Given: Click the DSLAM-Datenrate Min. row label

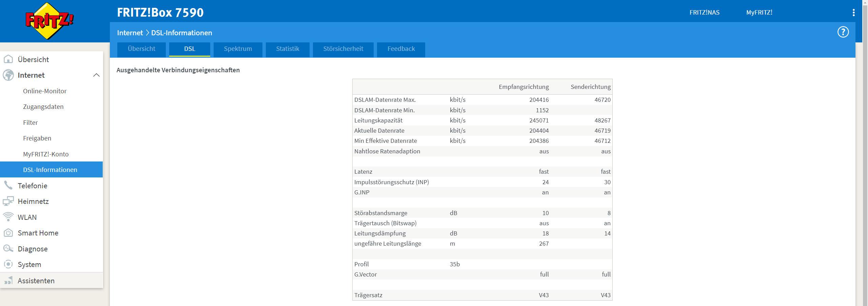Looking at the screenshot, I should tap(384, 110).
